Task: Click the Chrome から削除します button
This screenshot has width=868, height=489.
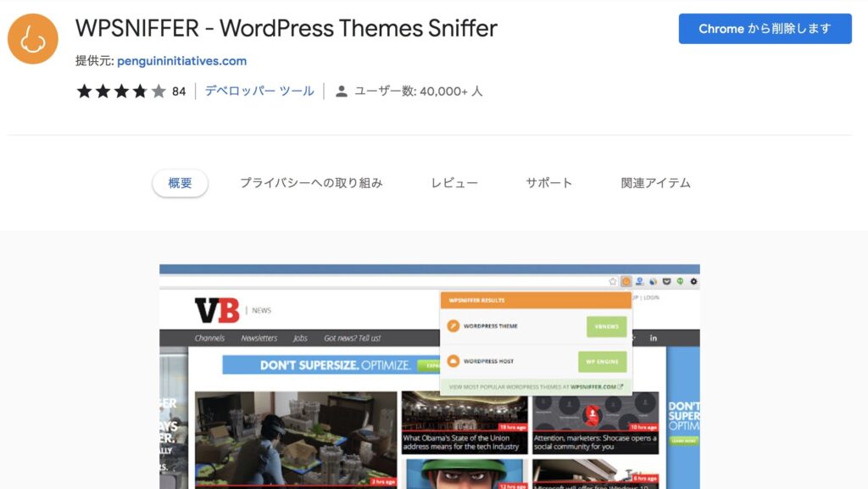Action: coord(765,29)
